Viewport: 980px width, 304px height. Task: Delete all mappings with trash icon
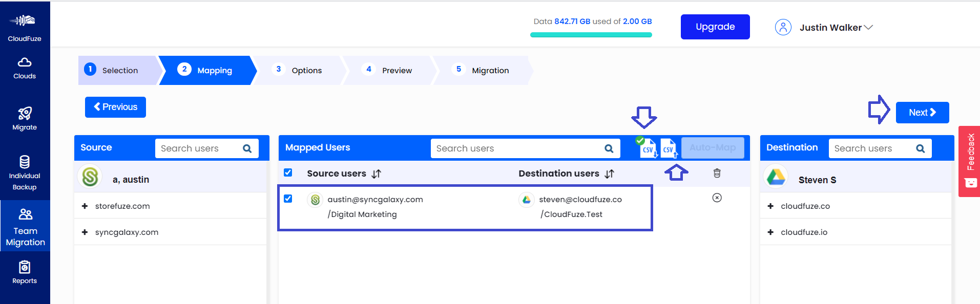click(x=717, y=173)
